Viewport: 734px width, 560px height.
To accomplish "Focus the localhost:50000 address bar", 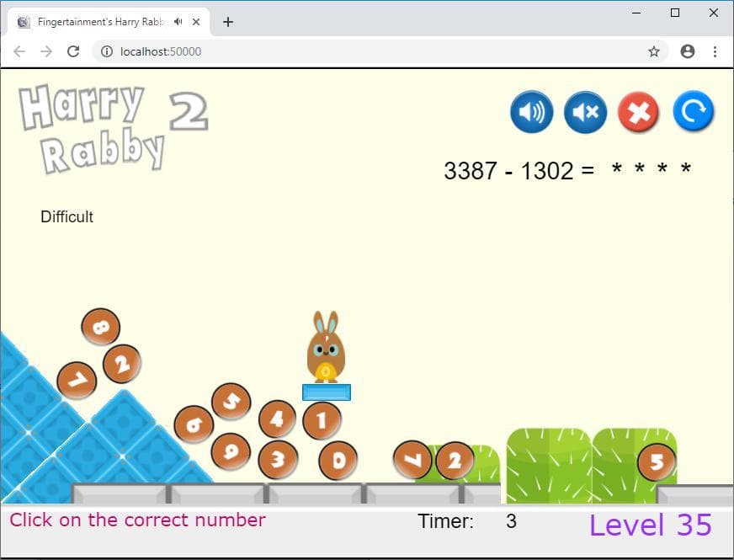I will coord(380,51).
